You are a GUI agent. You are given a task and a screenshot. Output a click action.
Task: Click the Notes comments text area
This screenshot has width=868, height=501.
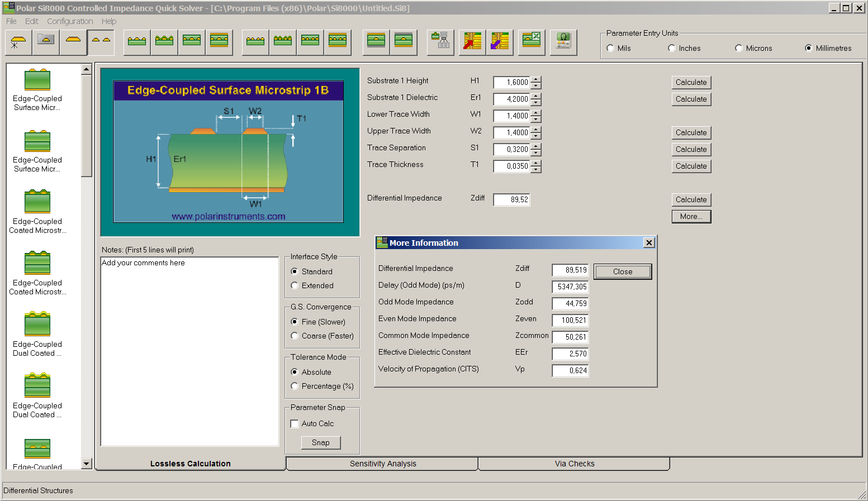(x=189, y=351)
